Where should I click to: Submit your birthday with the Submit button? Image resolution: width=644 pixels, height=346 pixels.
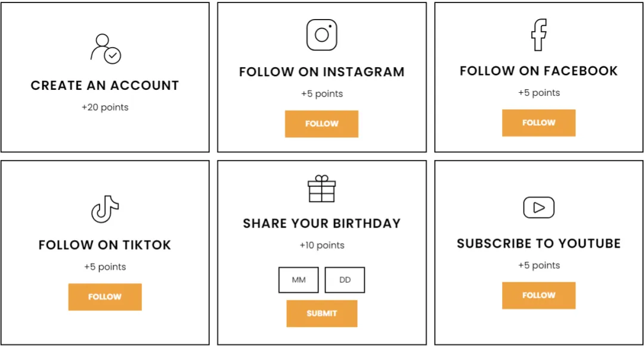pos(322,313)
